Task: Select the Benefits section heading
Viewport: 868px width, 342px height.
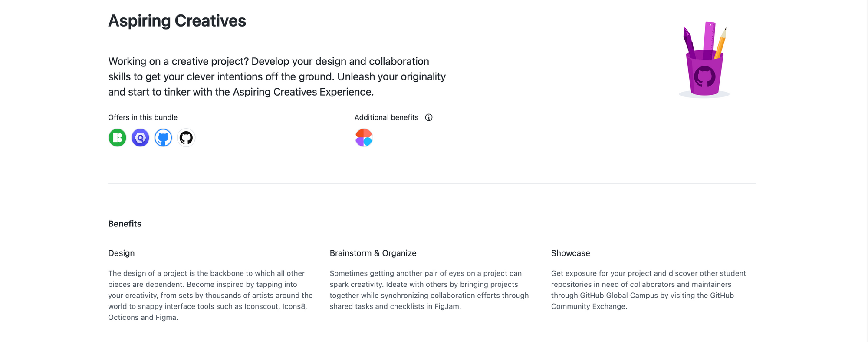Action: pyautogui.click(x=125, y=224)
